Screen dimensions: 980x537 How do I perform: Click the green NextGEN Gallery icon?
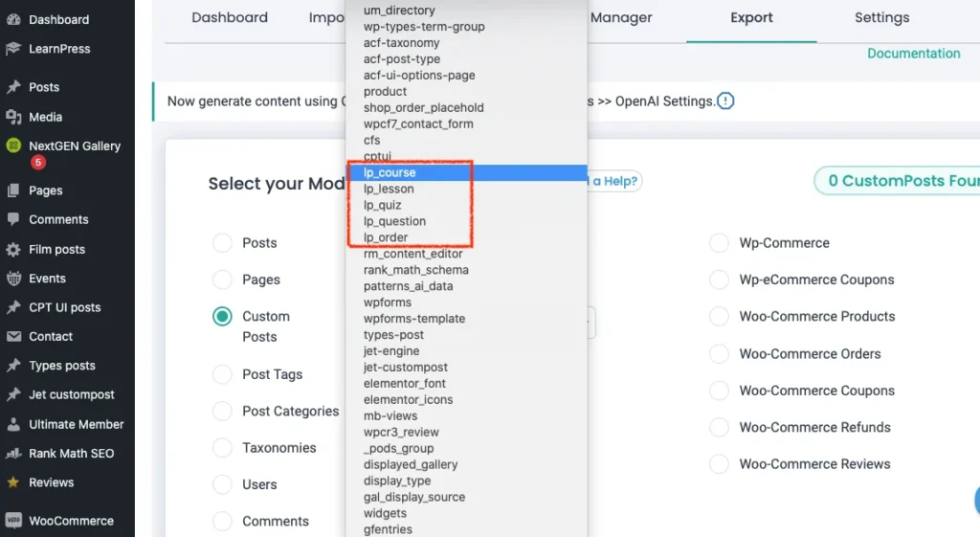[13, 146]
